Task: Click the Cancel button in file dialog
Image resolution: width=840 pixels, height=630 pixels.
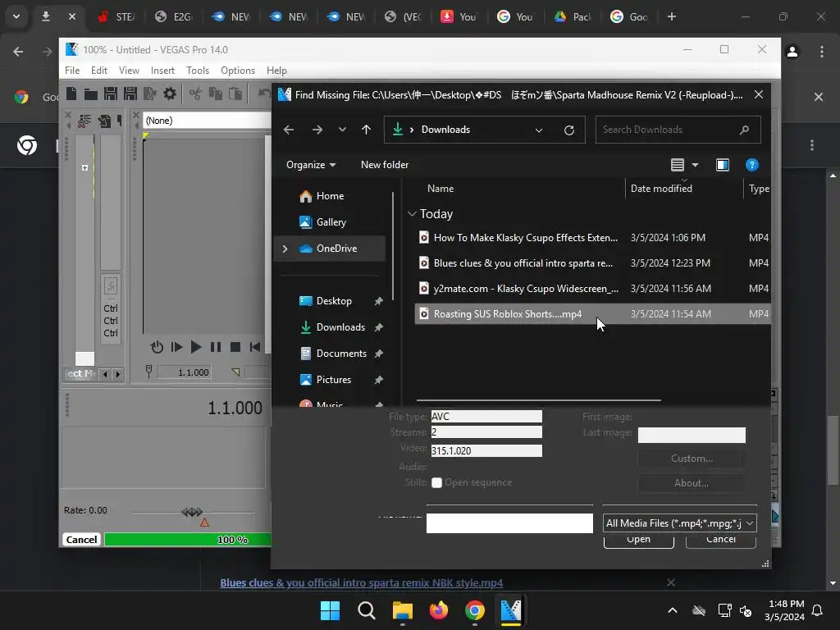Action: [x=720, y=540]
